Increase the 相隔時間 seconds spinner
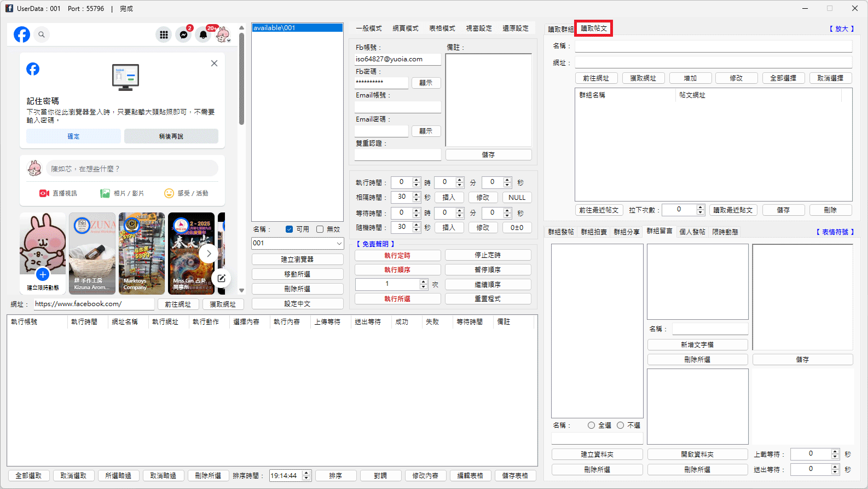The image size is (868, 489). click(x=416, y=195)
